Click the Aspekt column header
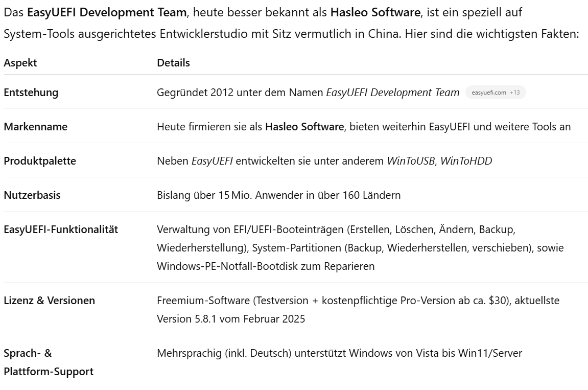This screenshot has width=588, height=390. pos(20,63)
